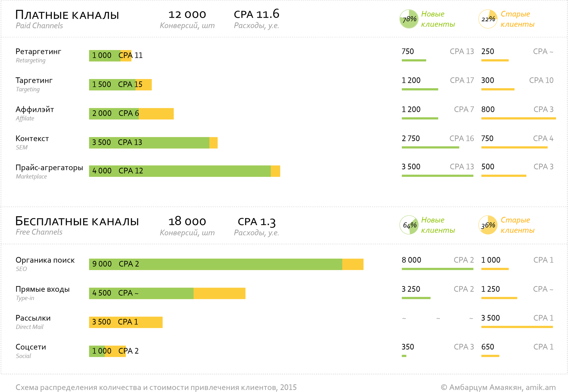Screen dimensions: 568x392
Task: Click the green segment of Органика поиск bar
Action: coord(237,264)
